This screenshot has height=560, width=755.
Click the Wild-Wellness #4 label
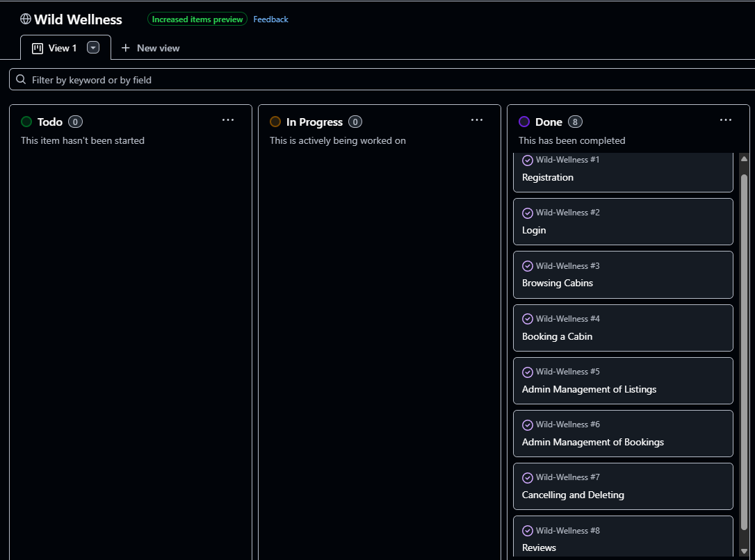tap(568, 319)
